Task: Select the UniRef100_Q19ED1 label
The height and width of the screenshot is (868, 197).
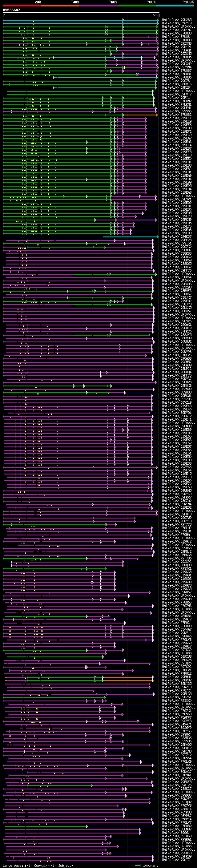Action: 177,162
